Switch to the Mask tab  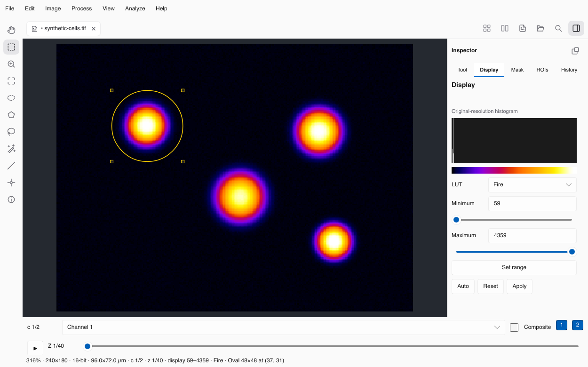pos(517,70)
